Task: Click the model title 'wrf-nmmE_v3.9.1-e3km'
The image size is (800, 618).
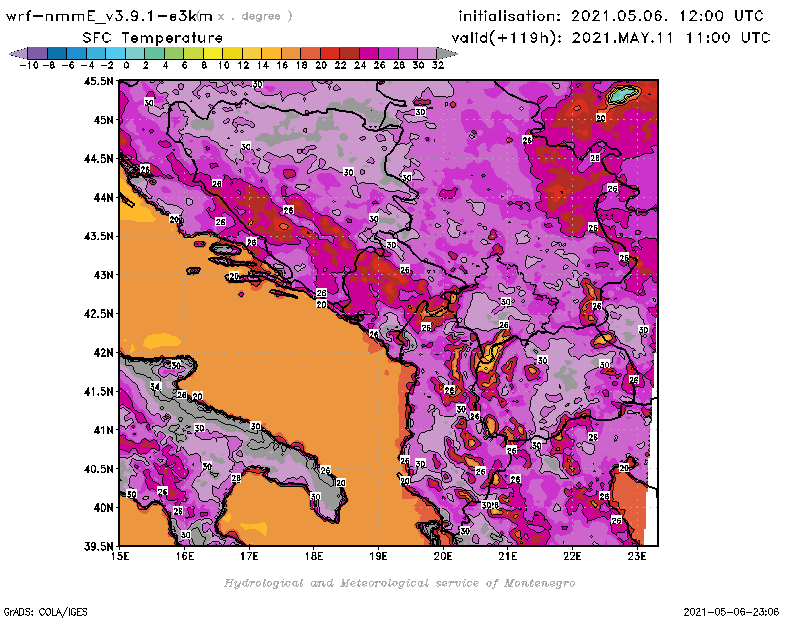Action: pos(109,16)
